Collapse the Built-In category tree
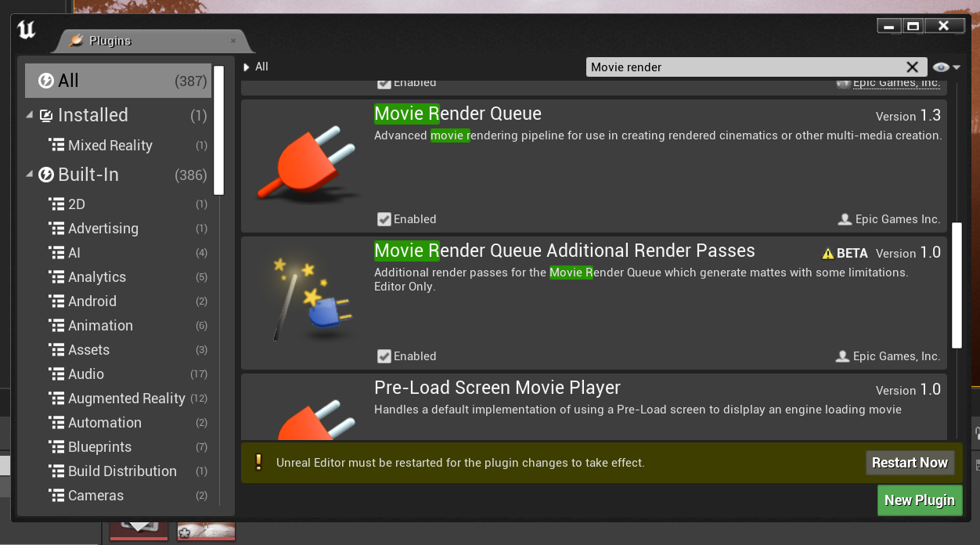This screenshot has height=545, width=980. [30, 175]
